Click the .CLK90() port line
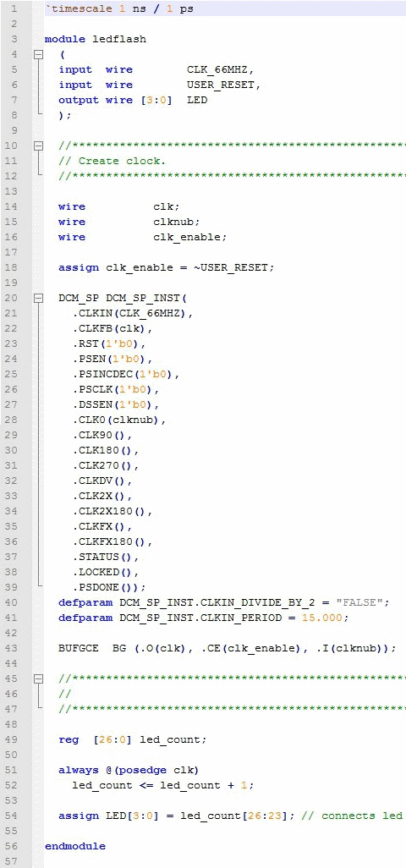The height and width of the screenshot is (868, 406). (x=102, y=435)
